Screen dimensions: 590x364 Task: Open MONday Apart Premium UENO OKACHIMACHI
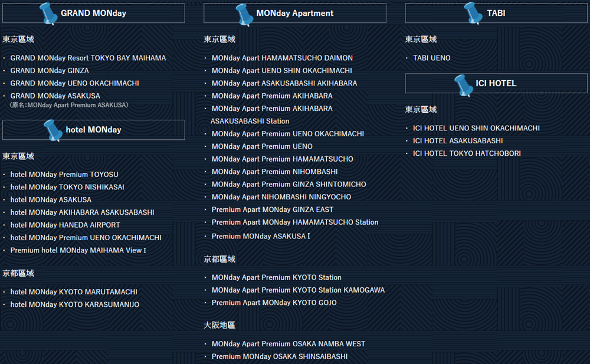coord(288,134)
